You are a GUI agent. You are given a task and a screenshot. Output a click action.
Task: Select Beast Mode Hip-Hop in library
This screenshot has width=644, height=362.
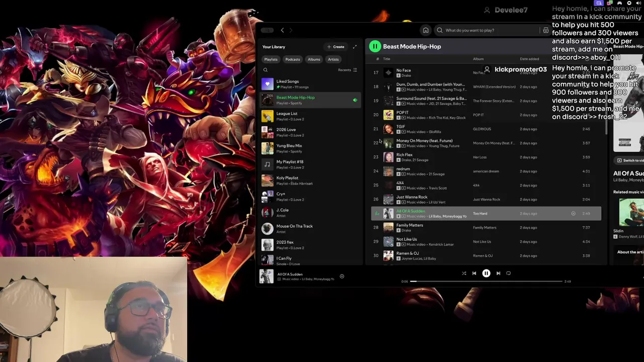point(310,100)
